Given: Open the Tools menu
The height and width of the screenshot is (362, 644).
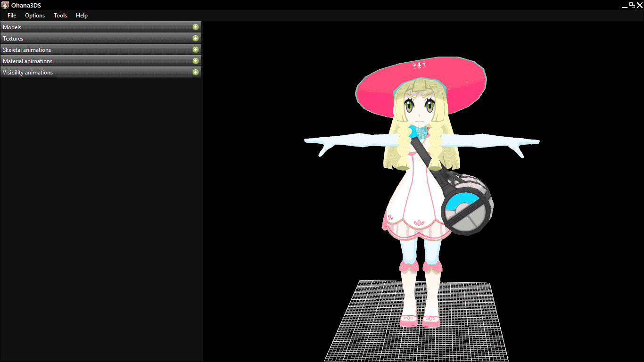Looking at the screenshot, I should tap(60, 16).
